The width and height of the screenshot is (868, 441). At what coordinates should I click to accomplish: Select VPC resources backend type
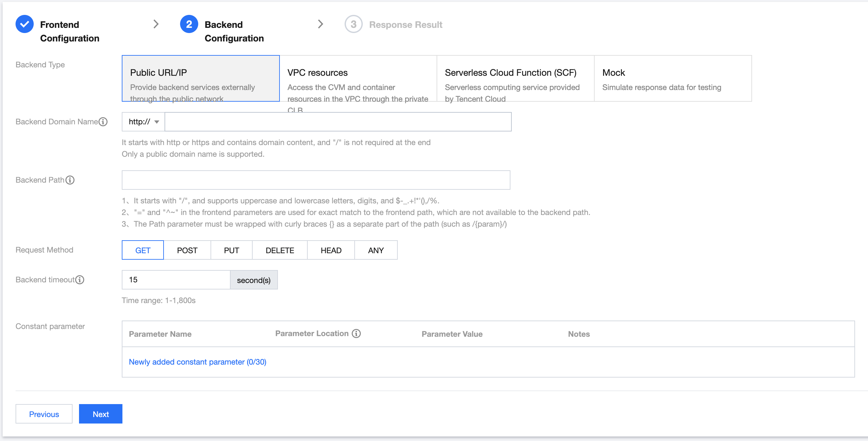(x=358, y=78)
